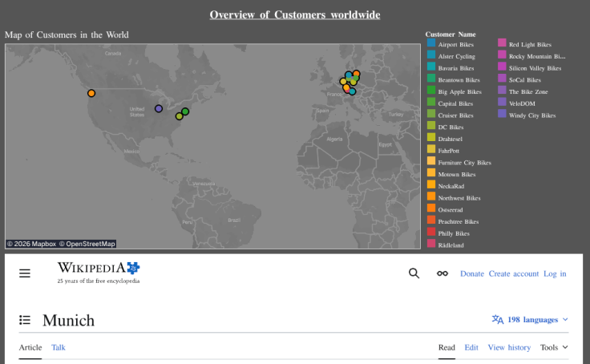The height and width of the screenshot is (364, 590).
Task: Select the Motown Bikes legend swatch
Action: click(431, 173)
